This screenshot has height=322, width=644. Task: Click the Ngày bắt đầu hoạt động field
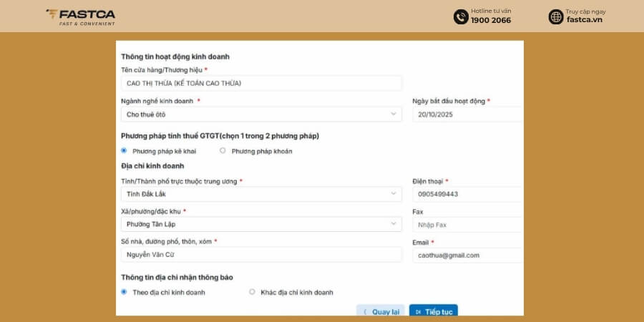[x=468, y=114]
